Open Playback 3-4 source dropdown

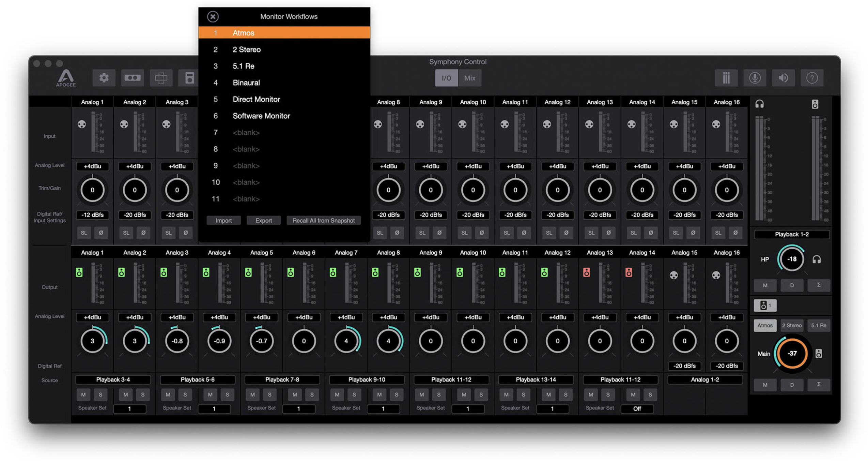click(113, 380)
